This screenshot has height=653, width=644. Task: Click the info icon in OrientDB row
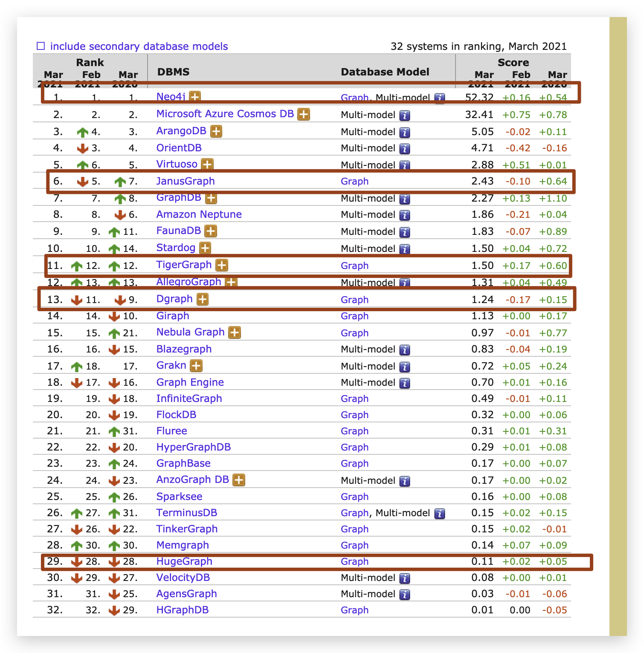click(405, 148)
